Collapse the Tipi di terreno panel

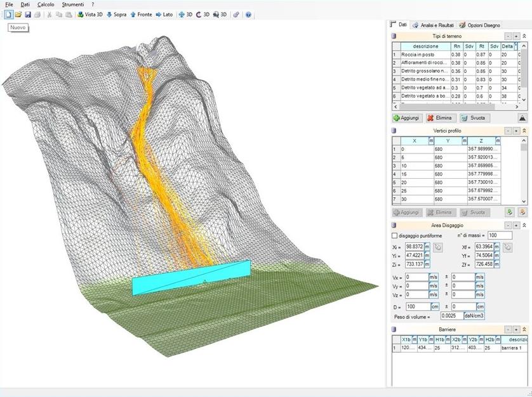524,37
